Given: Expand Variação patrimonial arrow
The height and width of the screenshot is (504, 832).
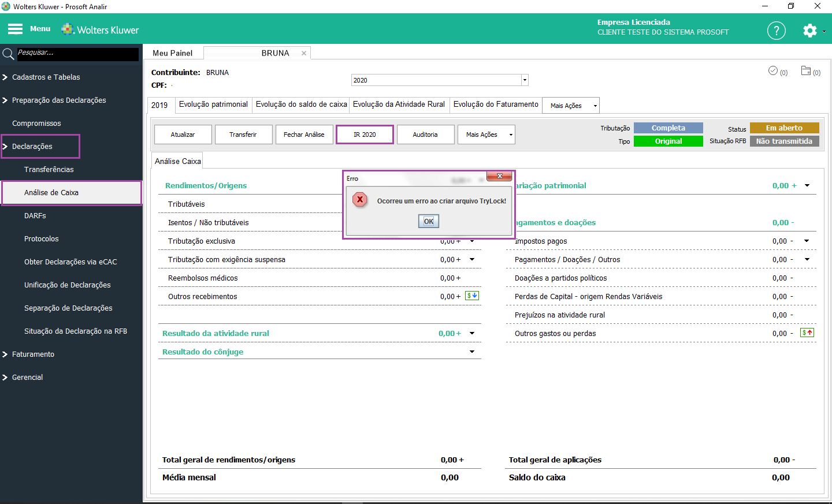Looking at the screenshot, I should coord(807,185).
